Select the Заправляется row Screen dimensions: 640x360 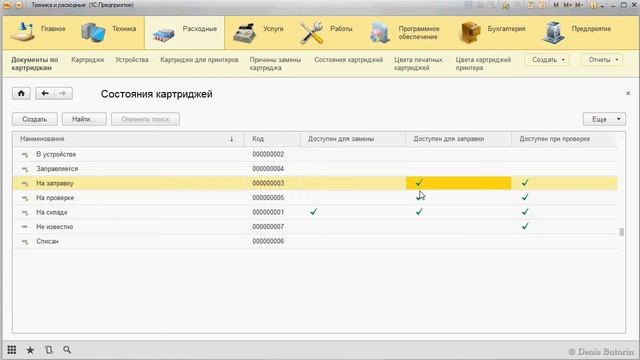point(315,169)
